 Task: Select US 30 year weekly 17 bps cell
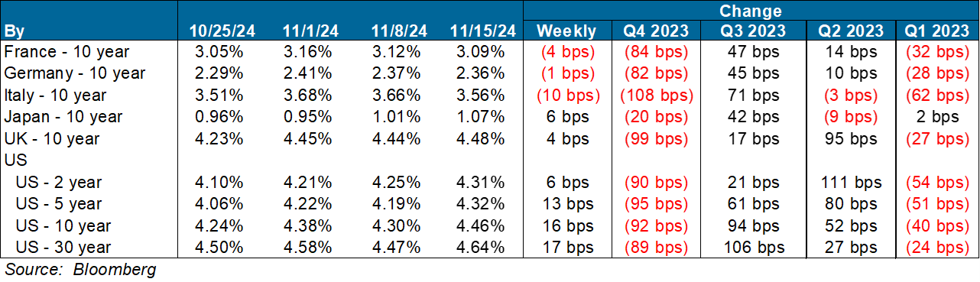[x=566, y=248]
